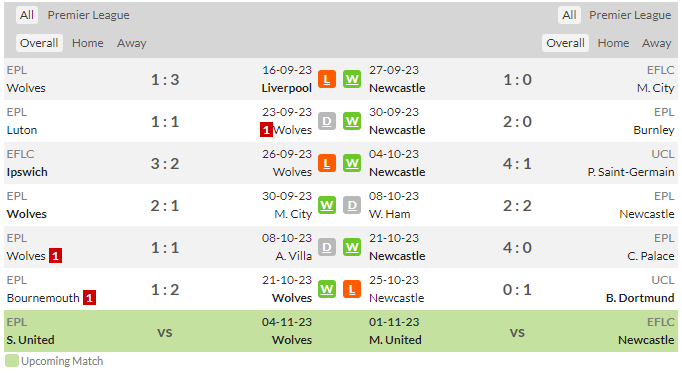Select the right Overall tab

click(565, 43)
